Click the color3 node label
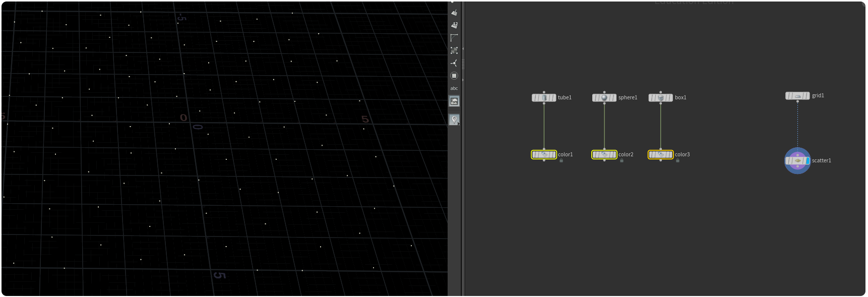Screen dimensions: 868x297 [682, 155]
